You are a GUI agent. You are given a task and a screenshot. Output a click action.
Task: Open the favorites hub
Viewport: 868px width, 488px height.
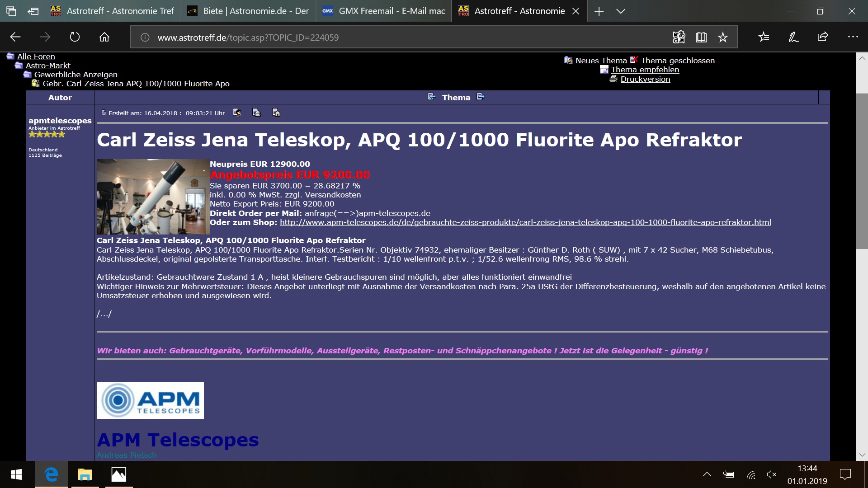pyautogui.click(x=764, y=37)
